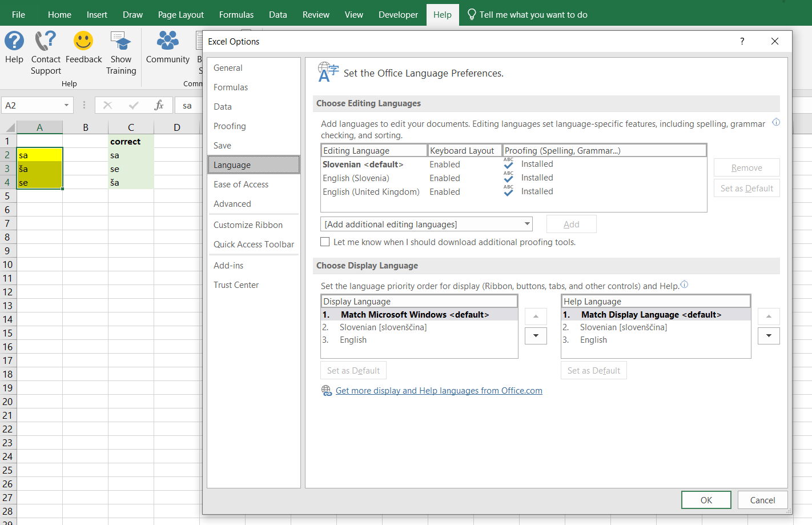Screen dimensions: 812x525
Task: Open Contact Support via the phone icon
Action: pos(46,41)
